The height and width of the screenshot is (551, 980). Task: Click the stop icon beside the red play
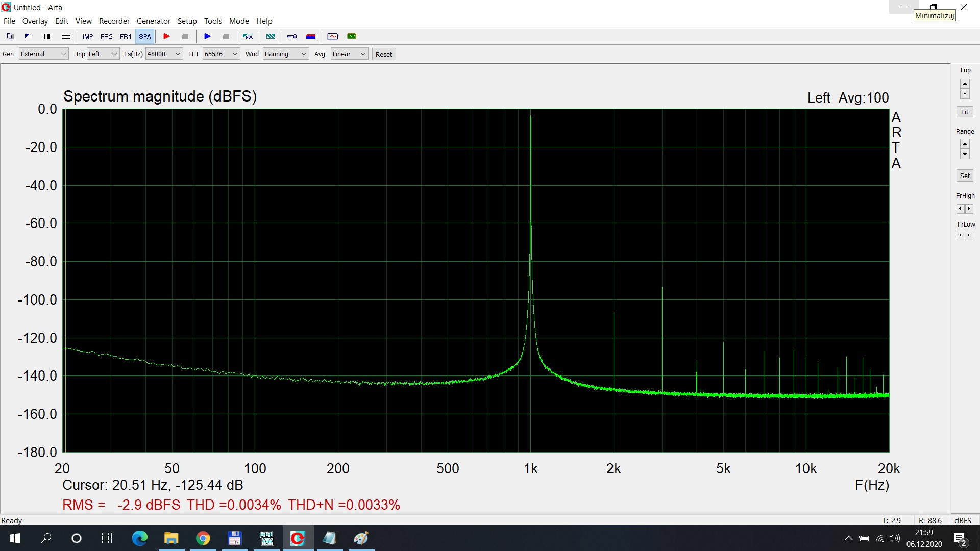pos(185,36)
